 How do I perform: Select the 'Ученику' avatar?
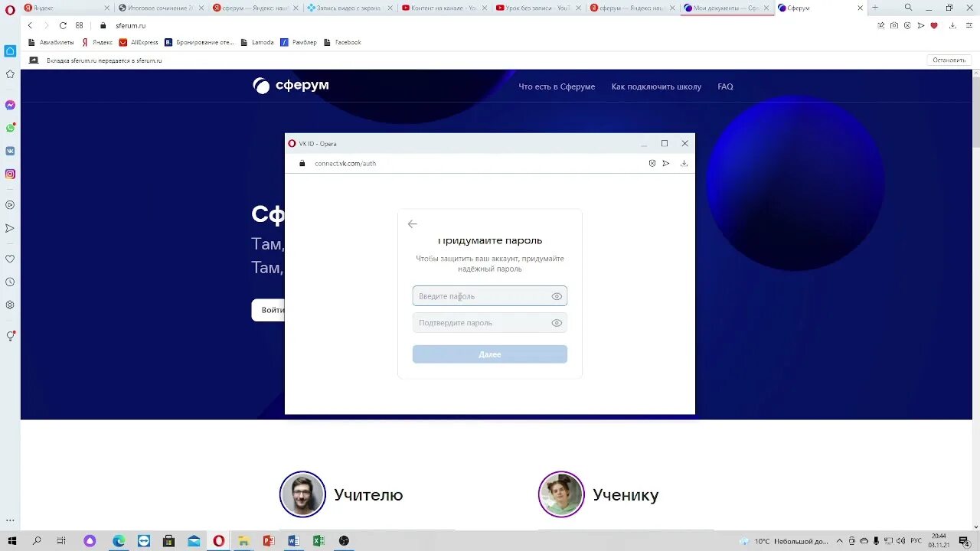pyautogui.click(x=561, y=494)
